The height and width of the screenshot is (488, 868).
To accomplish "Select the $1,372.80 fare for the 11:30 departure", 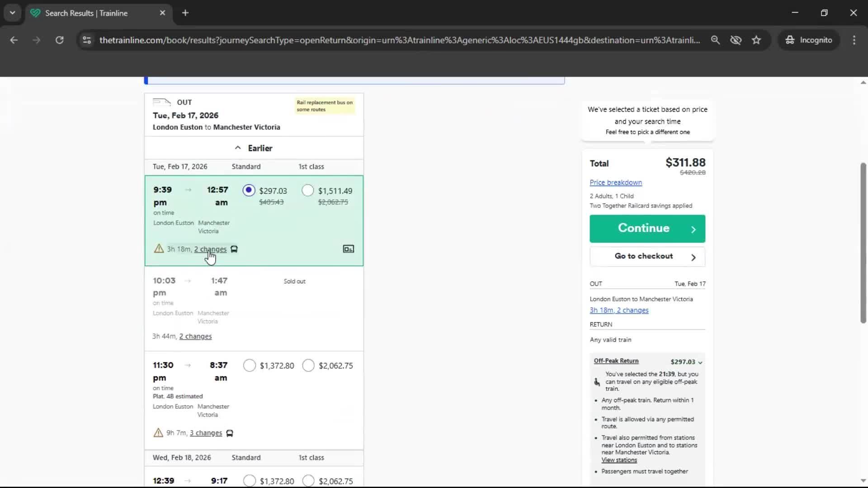I will coord(249,366).
